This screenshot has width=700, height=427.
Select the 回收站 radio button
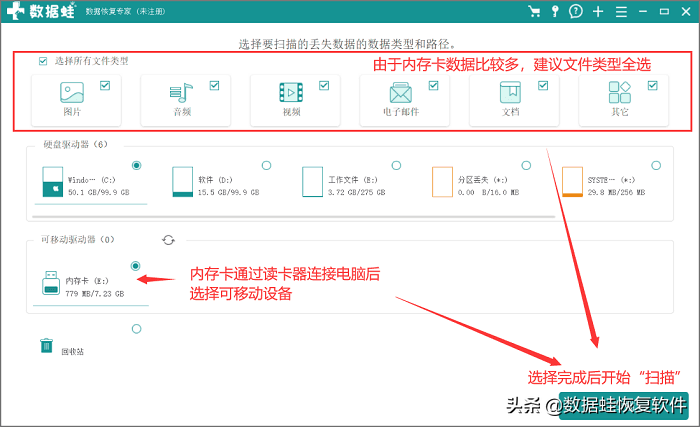point(136,329)
